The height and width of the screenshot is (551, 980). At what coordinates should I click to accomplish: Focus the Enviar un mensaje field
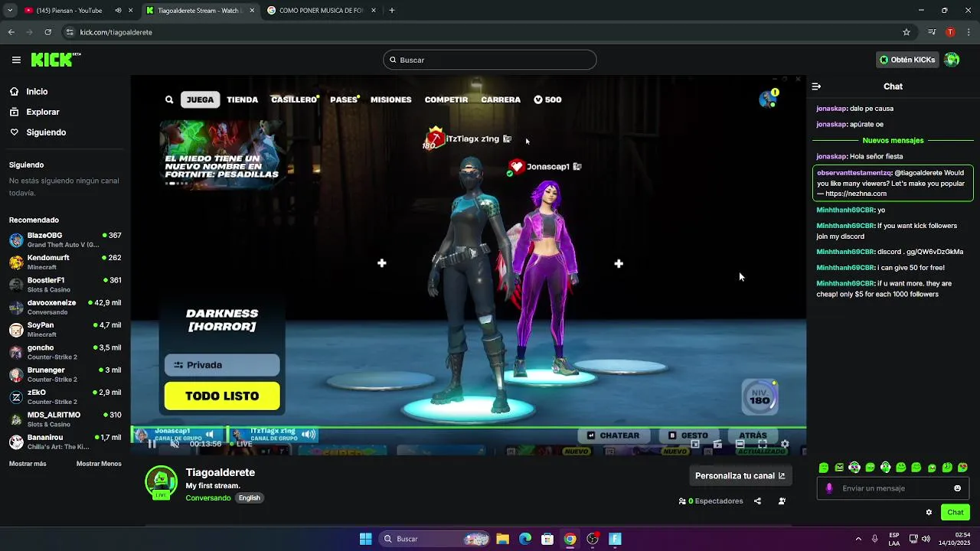893,488
